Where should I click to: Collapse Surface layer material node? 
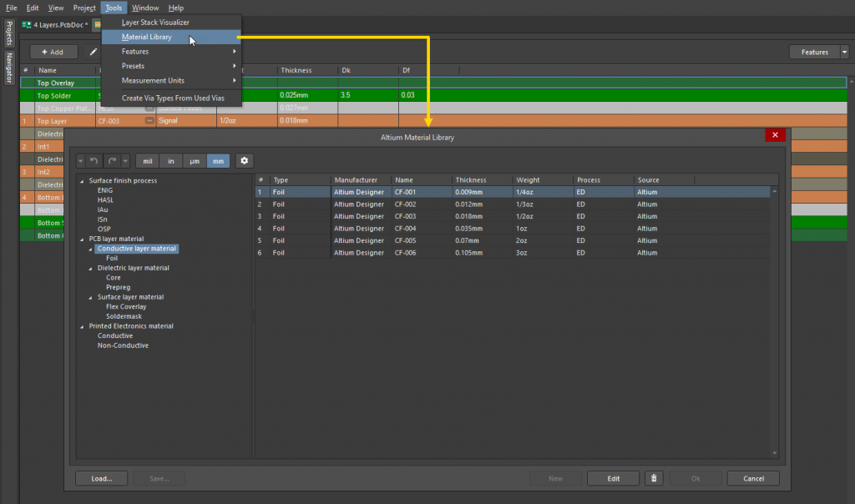tap(90, 298)
